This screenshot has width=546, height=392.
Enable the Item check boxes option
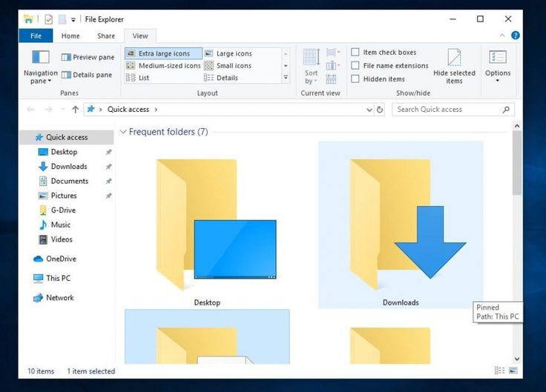point(355,53)
